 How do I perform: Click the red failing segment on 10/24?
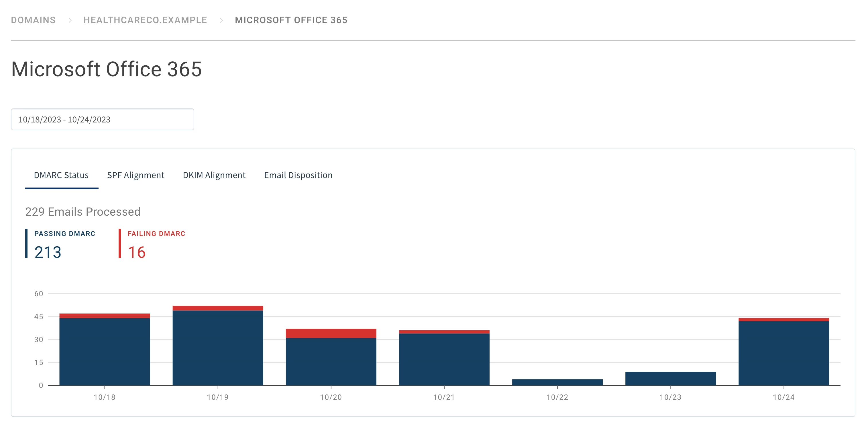tap(783, 320)
